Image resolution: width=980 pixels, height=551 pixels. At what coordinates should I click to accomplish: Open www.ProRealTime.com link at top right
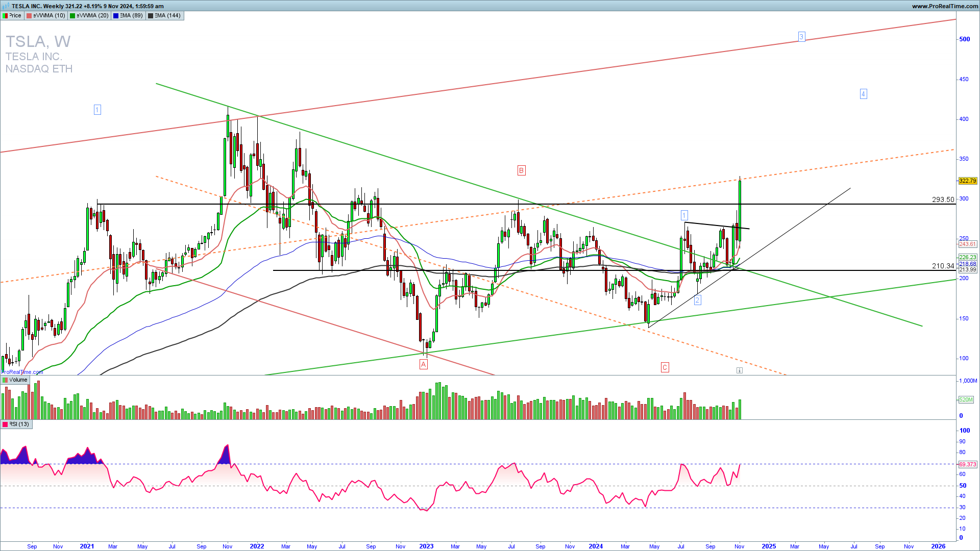click(x=945, y=6)
